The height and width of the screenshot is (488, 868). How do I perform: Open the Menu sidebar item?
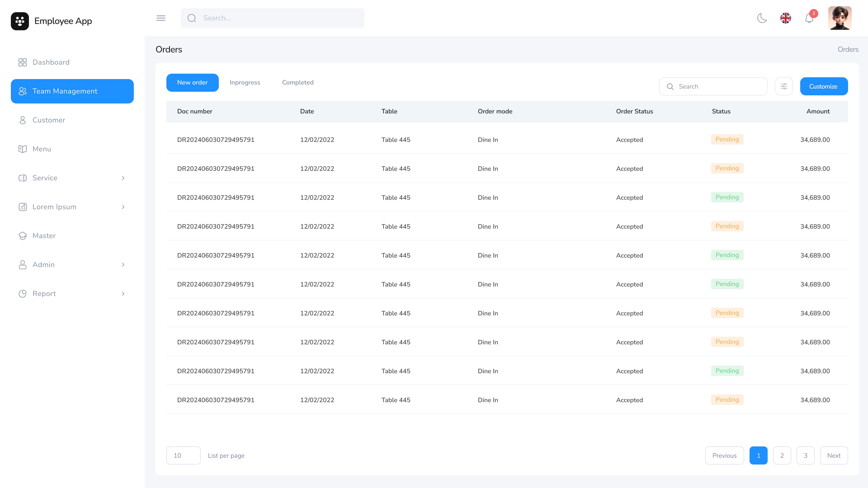[42, 149]
